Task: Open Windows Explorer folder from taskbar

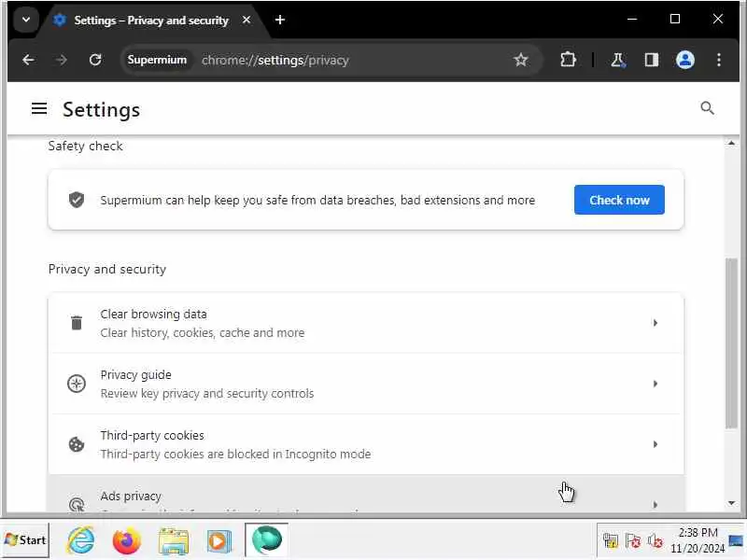Action: click(x=174, y=540)
